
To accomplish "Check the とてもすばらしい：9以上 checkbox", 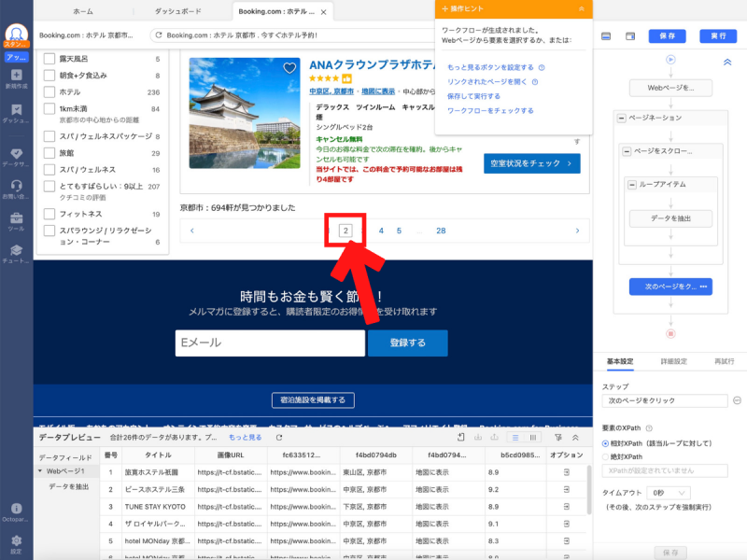I will click(x=49, y=186).
